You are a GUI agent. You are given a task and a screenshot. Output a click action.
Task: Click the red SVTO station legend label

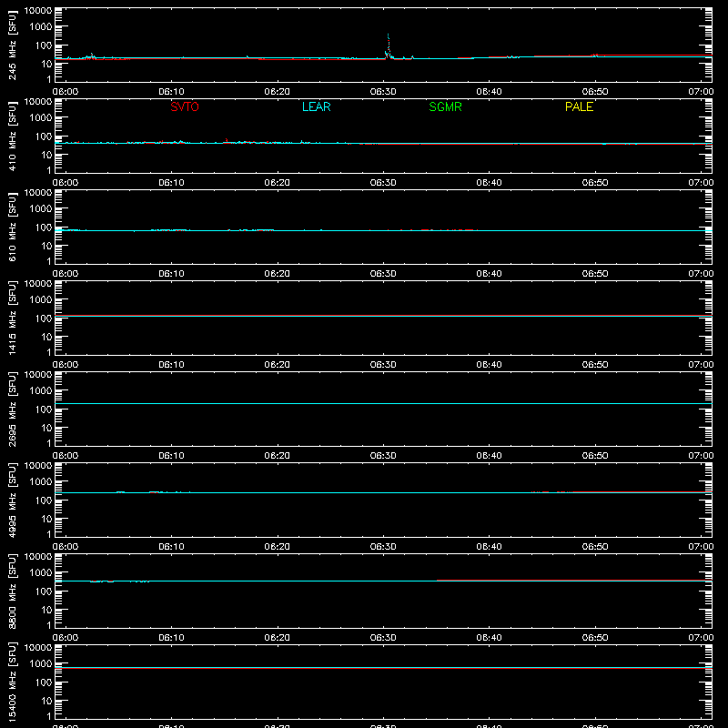[185, 106]
